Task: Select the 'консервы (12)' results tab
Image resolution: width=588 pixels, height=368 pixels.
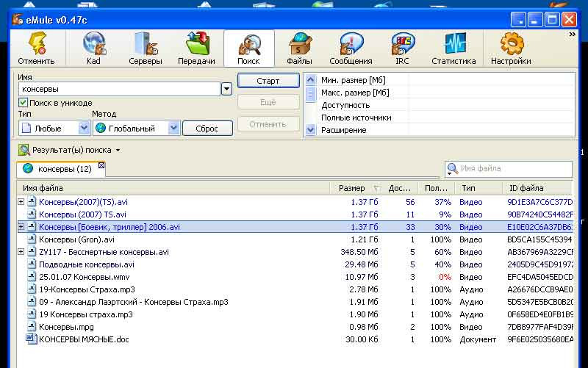Action: (63, 169)
